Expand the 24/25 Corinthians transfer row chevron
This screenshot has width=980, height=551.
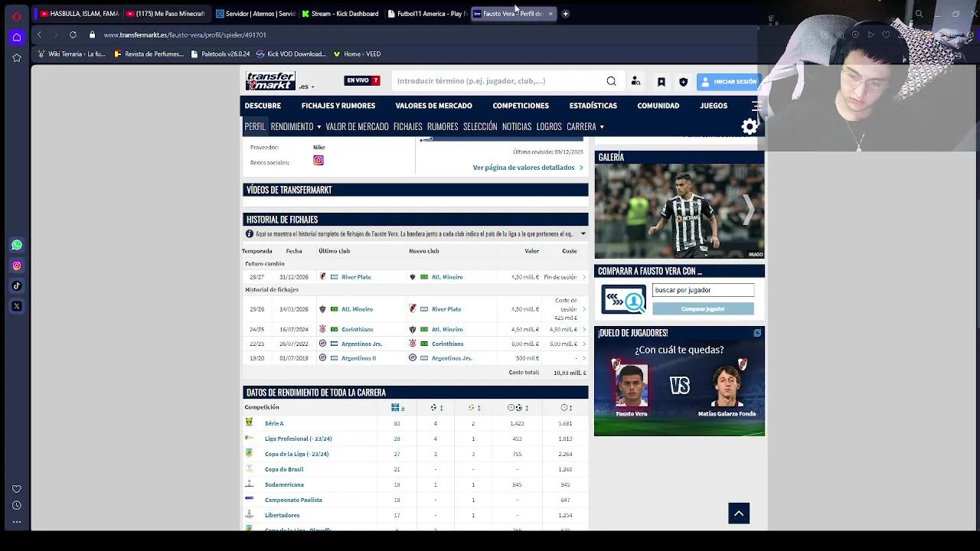584,330
